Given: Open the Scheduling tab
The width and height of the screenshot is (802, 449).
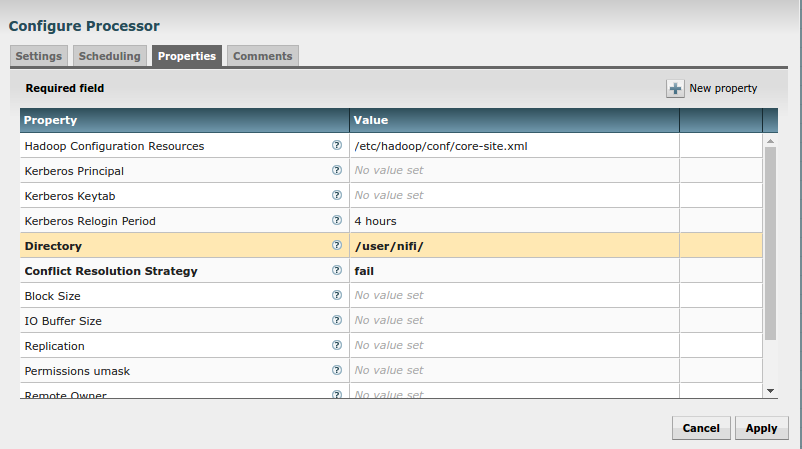Looking at the screenshot, I should click(110, 57).
